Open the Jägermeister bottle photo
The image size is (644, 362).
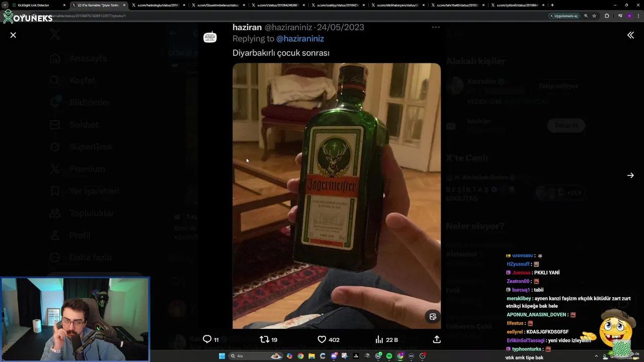click(337, 196)
